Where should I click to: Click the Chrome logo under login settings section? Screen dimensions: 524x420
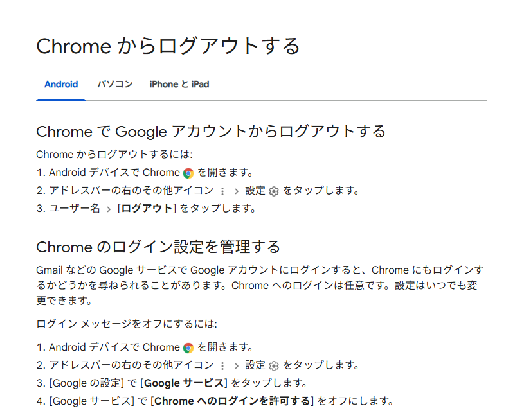(188, 347)
